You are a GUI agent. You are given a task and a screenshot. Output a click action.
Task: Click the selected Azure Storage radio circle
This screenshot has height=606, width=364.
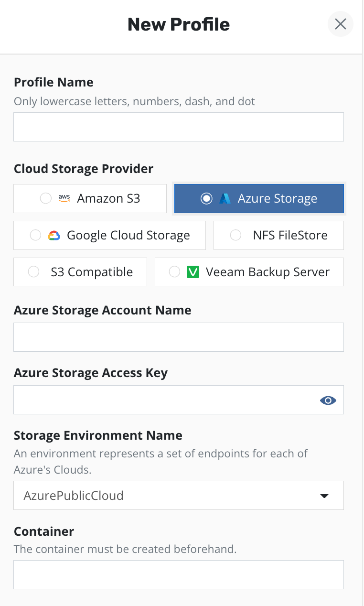tap(206, 199)
